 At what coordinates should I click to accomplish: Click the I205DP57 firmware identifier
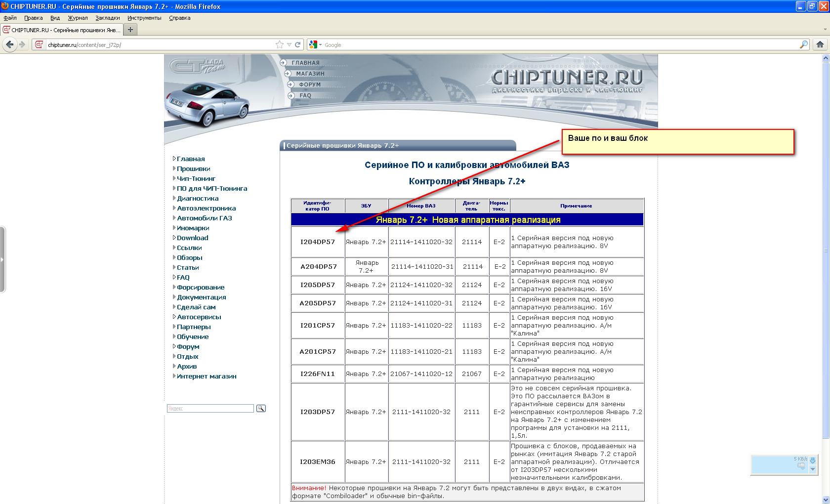(x=318, y=285)
